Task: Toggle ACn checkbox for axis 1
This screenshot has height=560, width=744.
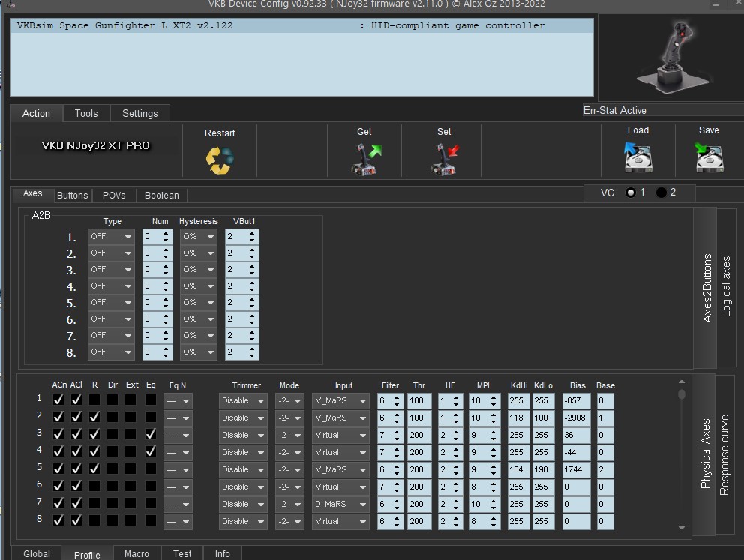Action: pos(58,400)
